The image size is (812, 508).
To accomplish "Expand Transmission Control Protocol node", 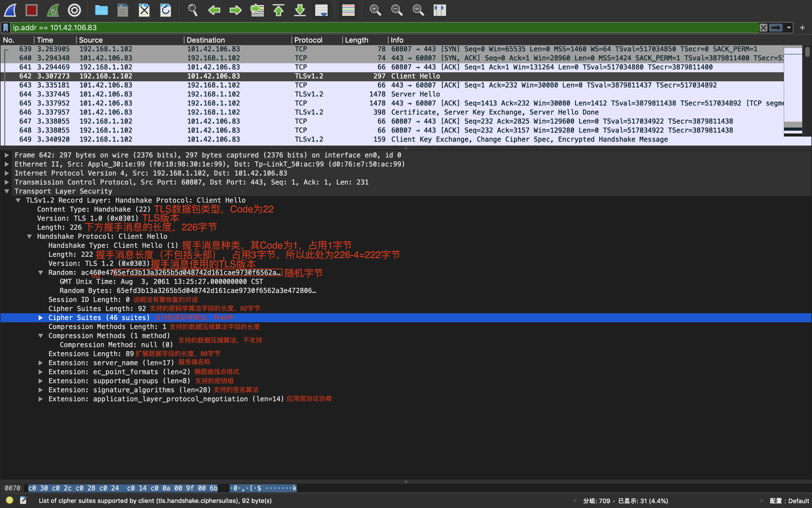I will pyautogui.click(x=7, y=182).
